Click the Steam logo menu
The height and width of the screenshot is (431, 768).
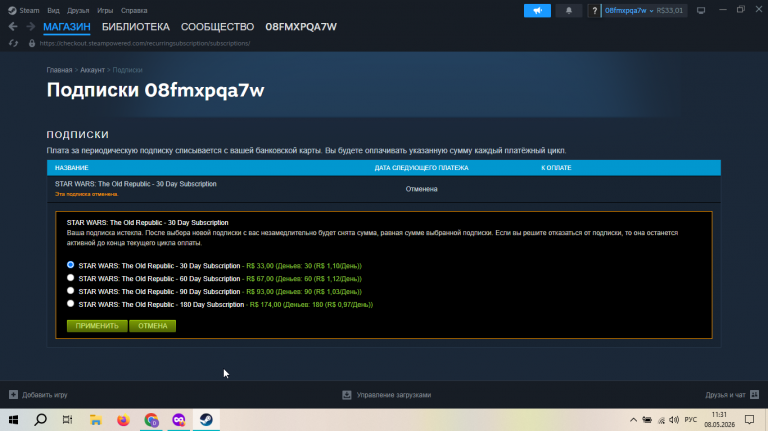[x=12, y=10]
